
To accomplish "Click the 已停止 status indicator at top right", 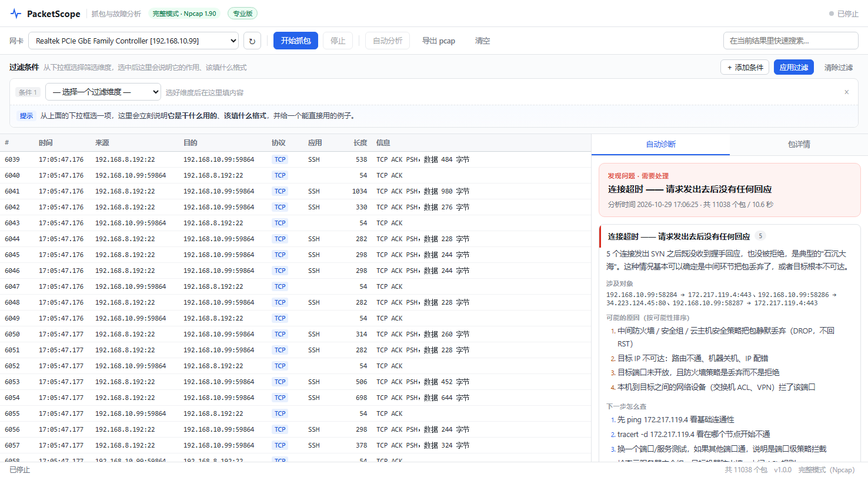I will [844, 14].
